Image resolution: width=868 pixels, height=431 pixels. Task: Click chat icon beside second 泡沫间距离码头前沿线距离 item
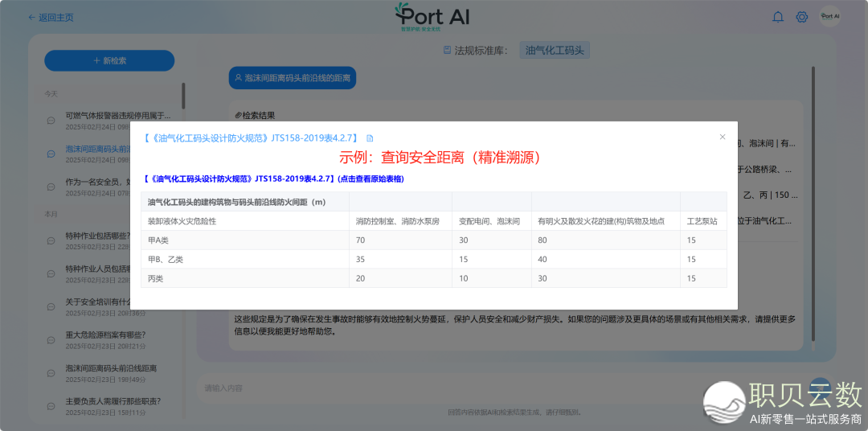tap(51, 373)
